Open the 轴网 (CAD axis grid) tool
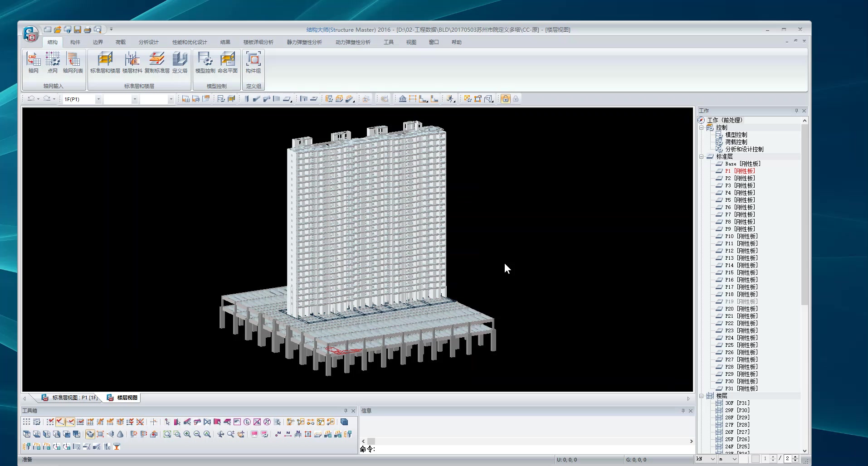 pos(33,62)
